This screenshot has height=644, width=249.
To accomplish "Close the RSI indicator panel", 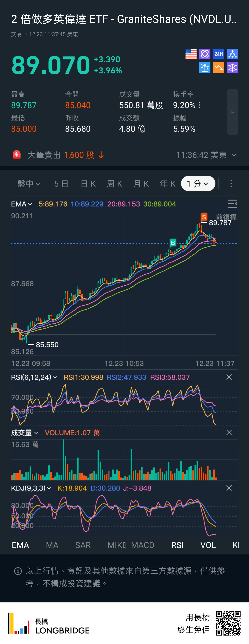I will 229,377.
